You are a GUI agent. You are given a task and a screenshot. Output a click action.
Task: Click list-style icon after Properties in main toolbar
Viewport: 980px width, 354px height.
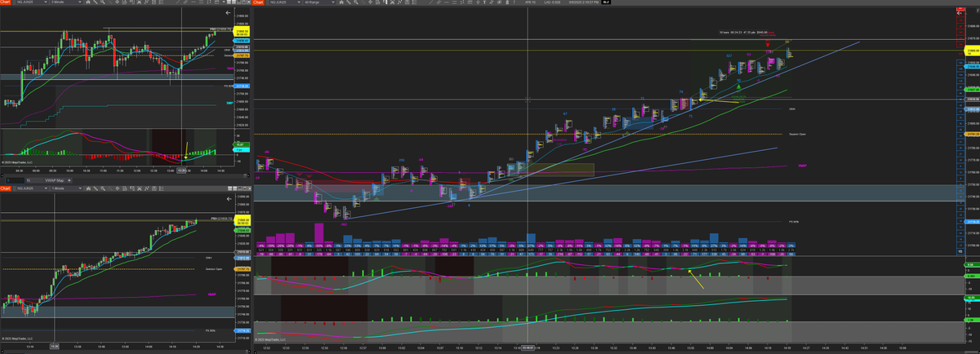[414, 3]
